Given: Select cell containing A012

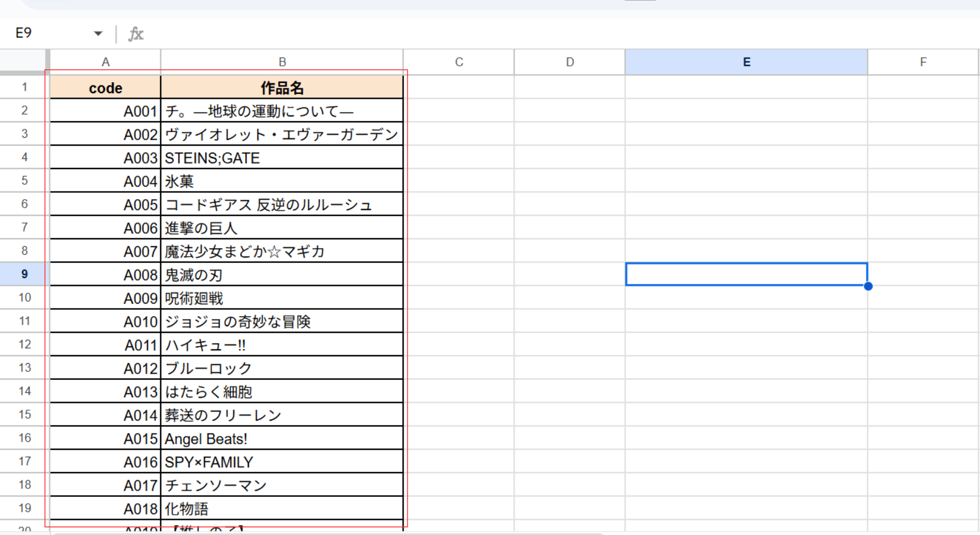Looking at the screenshot, I should [x=105, y=368].
